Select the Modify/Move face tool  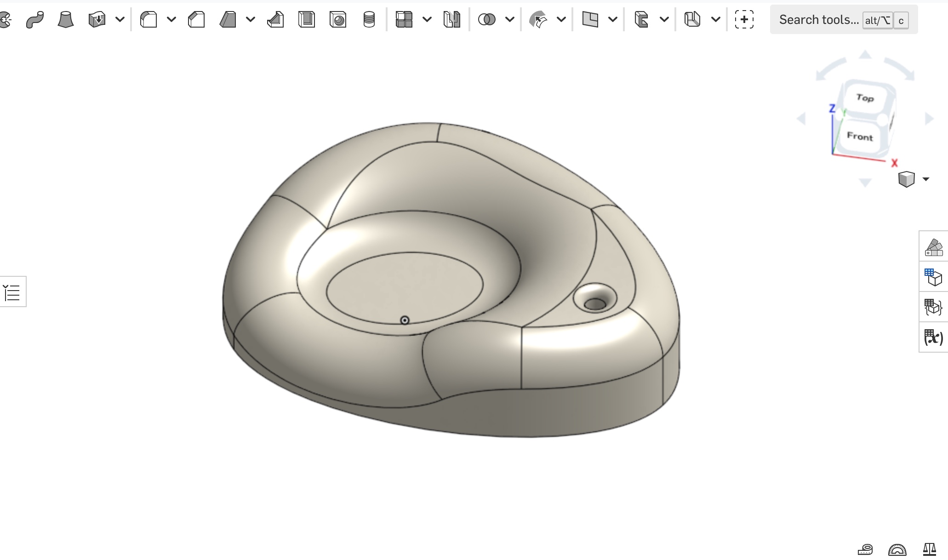(x=538, y=19)
